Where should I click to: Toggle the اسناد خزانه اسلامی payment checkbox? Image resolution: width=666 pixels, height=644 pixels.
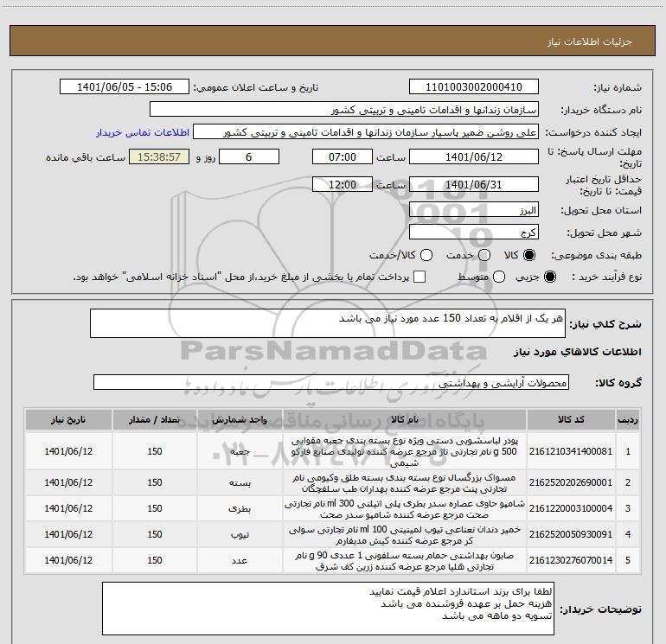(x=419, y=277)
